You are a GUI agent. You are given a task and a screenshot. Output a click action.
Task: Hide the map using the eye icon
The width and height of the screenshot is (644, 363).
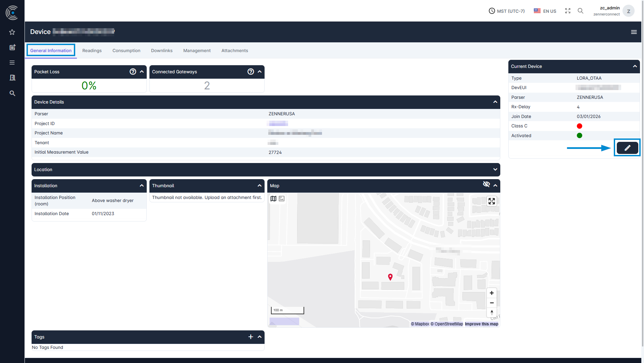486,184
